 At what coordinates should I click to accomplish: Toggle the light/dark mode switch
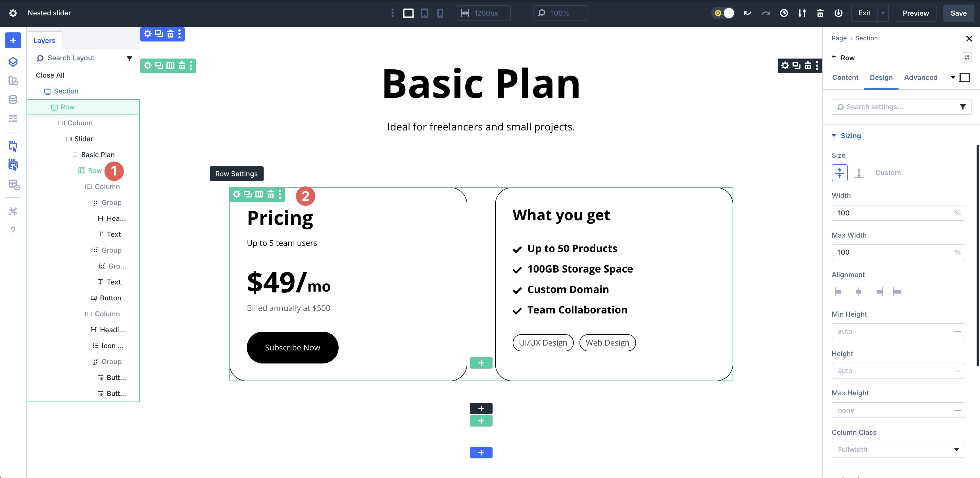pyautogui.click(x=723, y=13)
